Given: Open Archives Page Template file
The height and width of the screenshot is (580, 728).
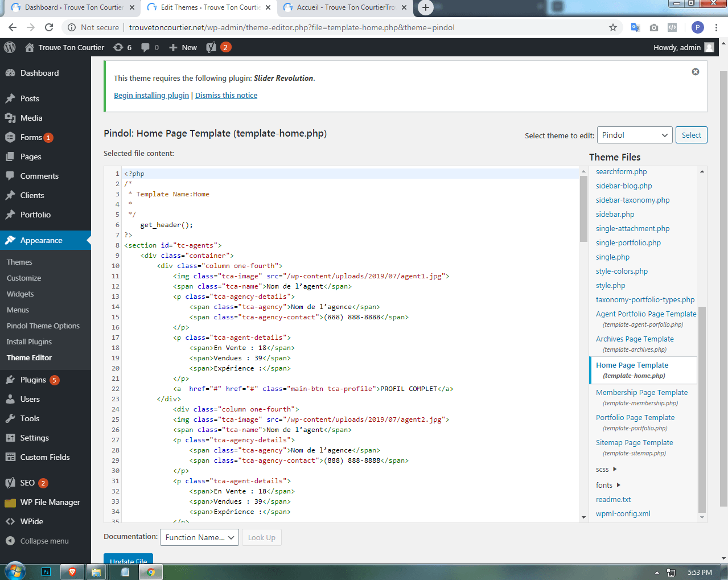Looking at the screenshot, I should point(635,344).
